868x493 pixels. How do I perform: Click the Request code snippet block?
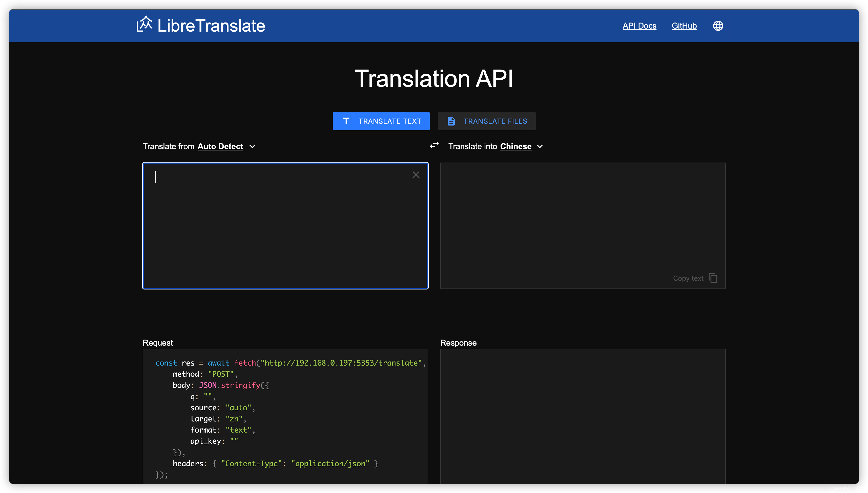click(285, 416)
